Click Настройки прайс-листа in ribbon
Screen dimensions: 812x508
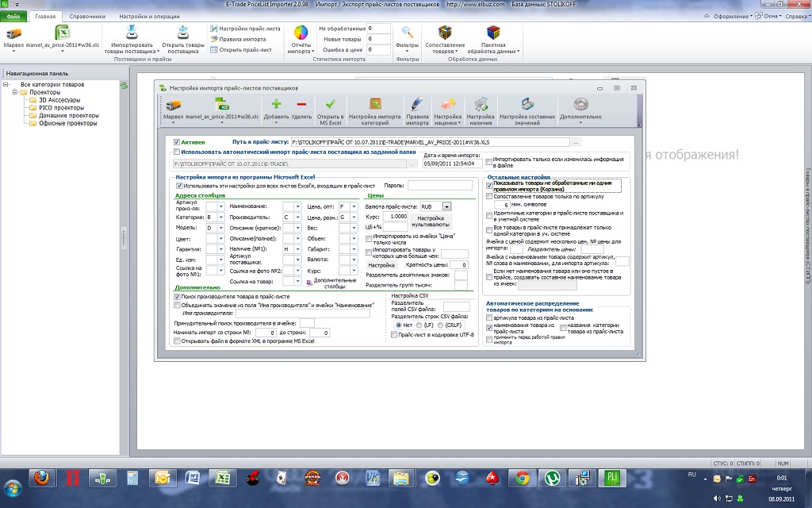point(246,29)
